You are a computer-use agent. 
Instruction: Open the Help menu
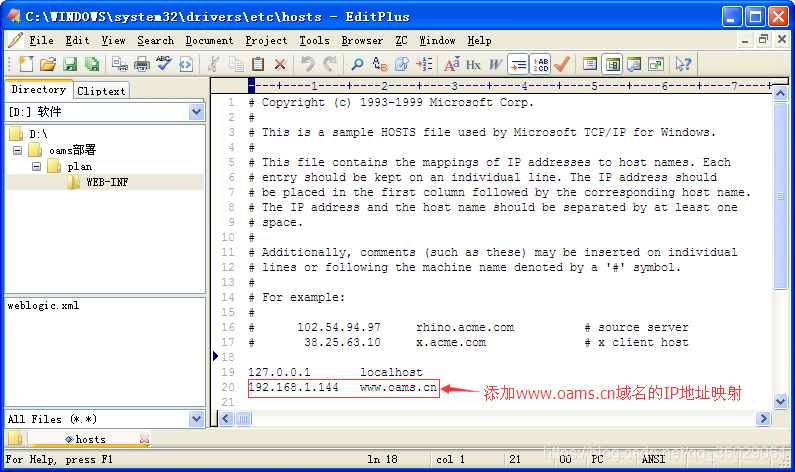tap(479, 40)
